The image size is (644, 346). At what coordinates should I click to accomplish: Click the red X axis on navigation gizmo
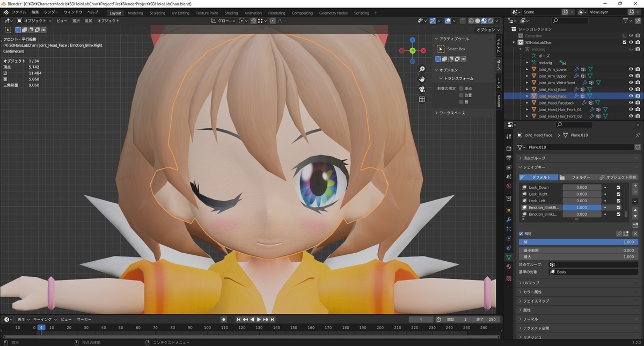424,51
